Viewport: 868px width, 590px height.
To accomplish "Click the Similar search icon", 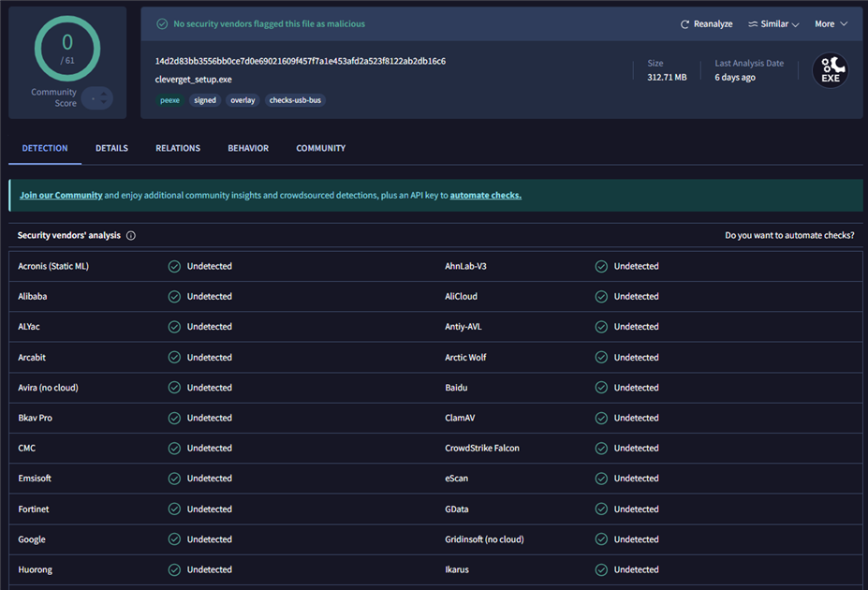I will click(x=753, y=24).
